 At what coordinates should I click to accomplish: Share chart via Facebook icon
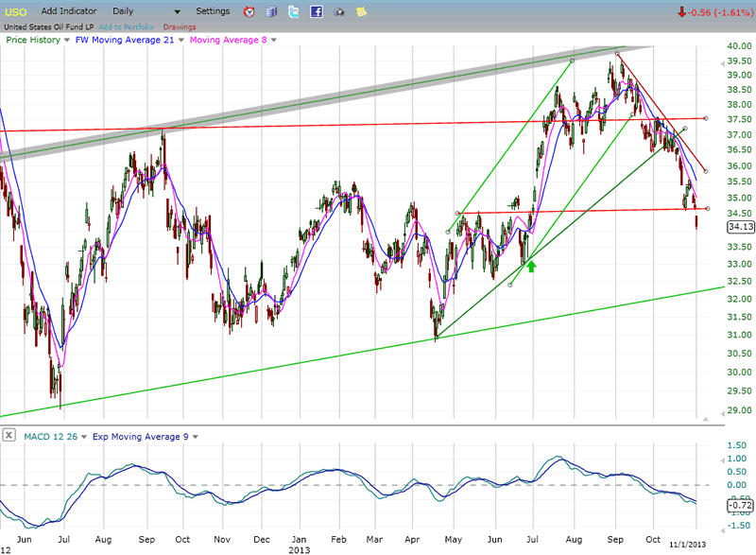pos(317,12)
